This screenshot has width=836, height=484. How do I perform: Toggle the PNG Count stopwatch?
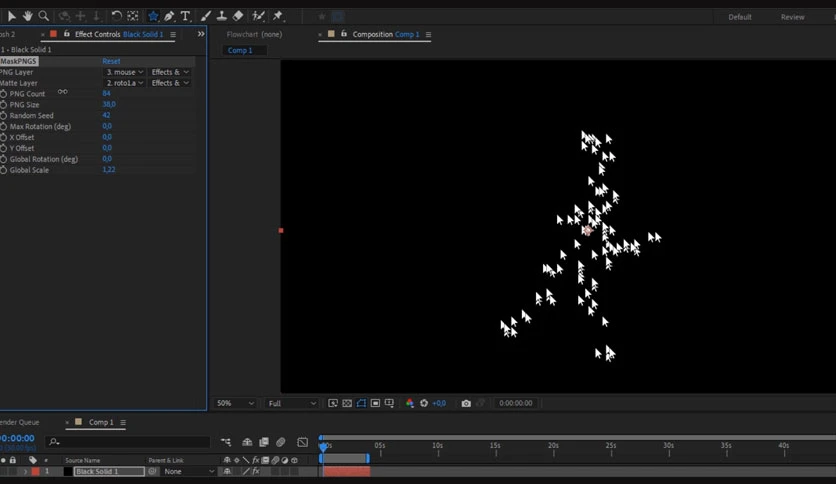[x=4, y=94]
